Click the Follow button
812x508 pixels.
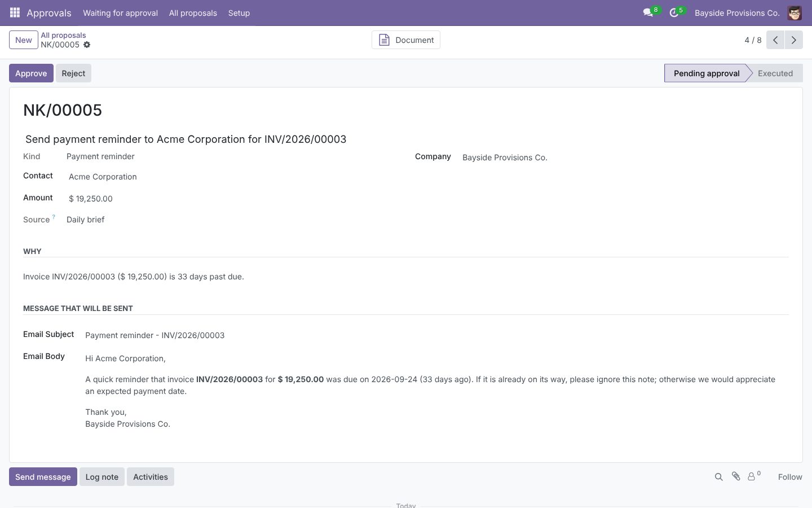(790, 477)
